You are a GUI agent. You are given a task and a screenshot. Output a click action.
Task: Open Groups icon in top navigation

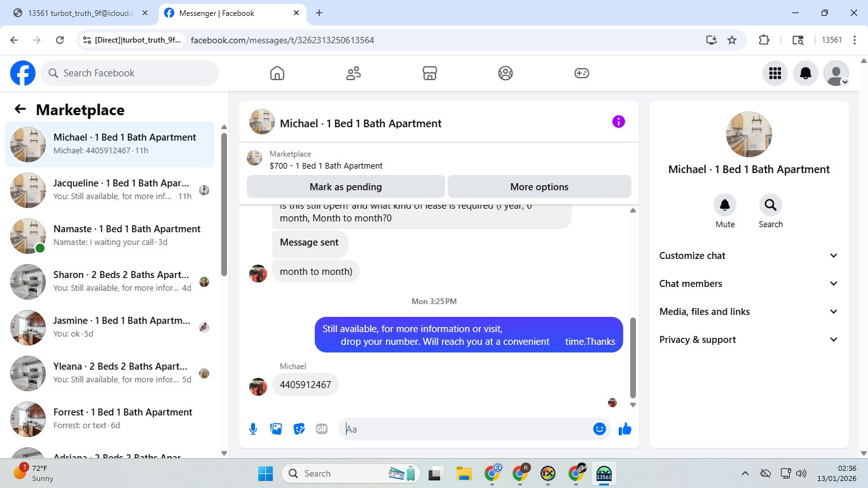506,73
